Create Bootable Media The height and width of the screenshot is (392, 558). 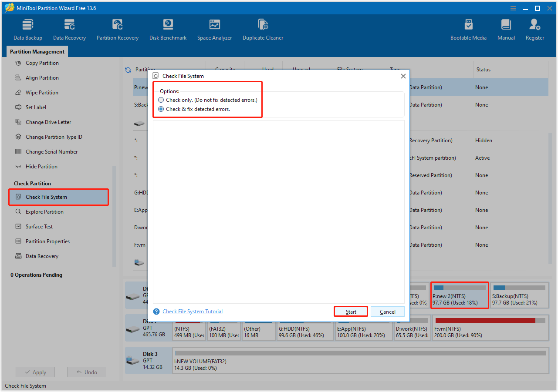point(468,30)
